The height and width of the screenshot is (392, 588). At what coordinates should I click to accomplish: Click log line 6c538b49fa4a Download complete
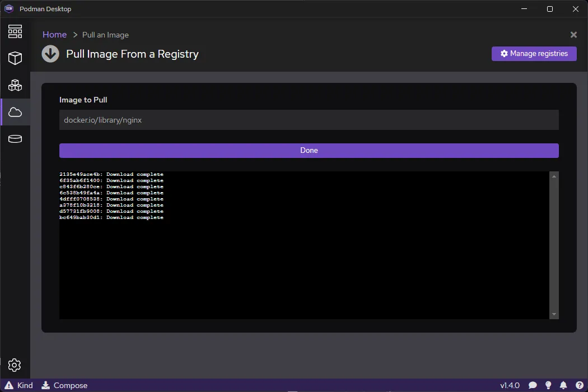pos(111,193)
